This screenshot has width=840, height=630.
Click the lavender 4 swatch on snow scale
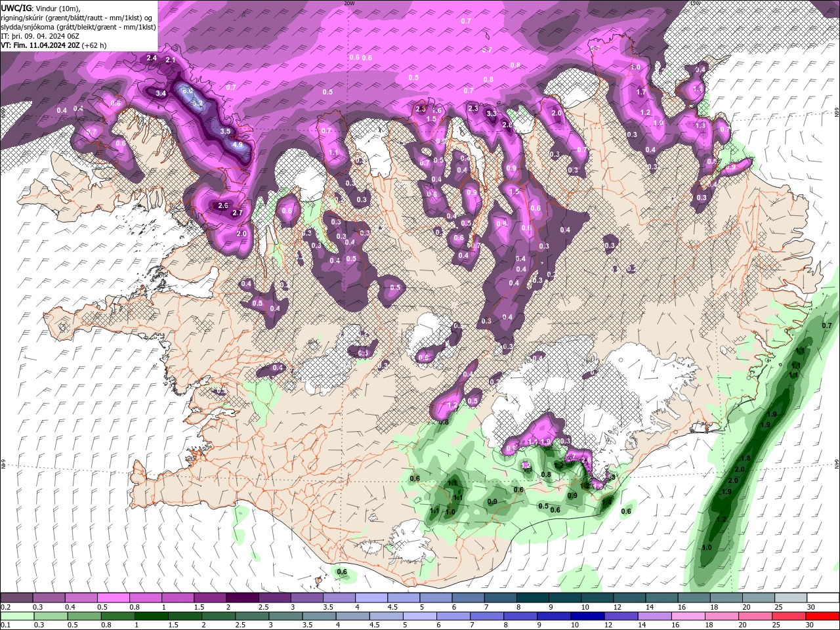[x=370, y=598]
